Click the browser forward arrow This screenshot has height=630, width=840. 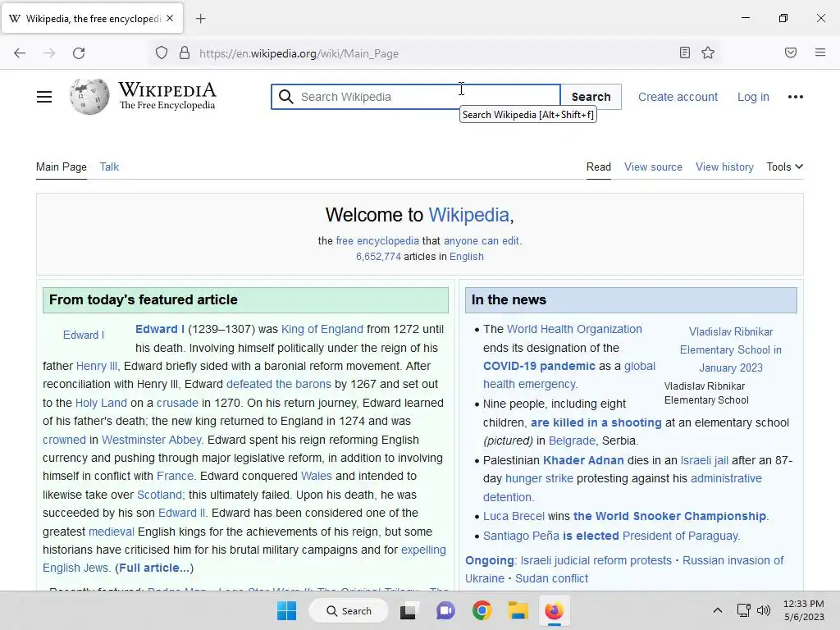click(x=49, y=53)
